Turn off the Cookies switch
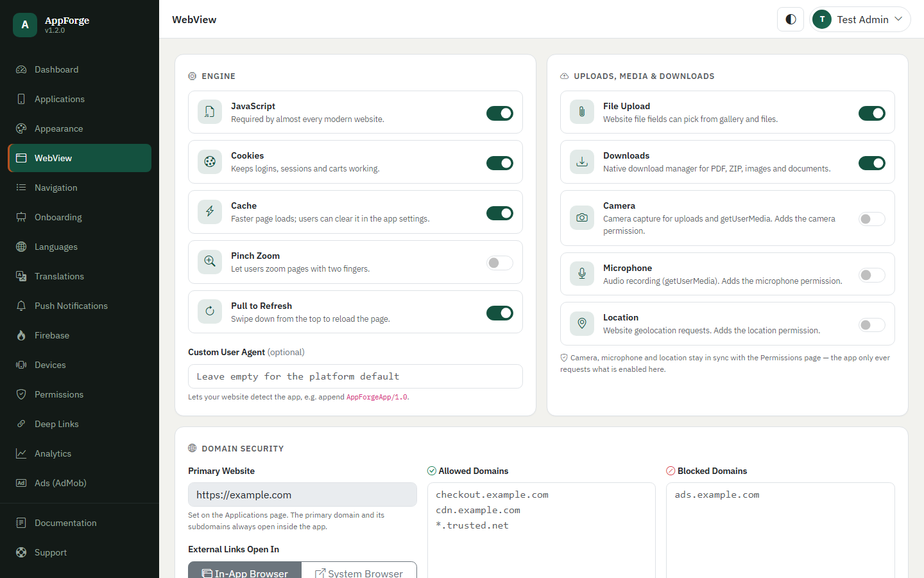The width and height of the screenshot is (924, 578). tap(500, 163)
